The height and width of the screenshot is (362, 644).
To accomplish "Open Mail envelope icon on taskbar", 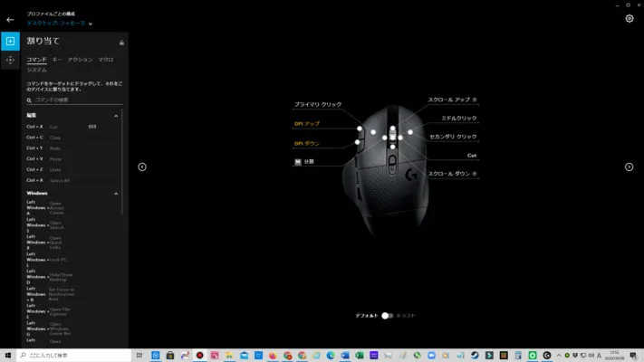I will point(244,356).
